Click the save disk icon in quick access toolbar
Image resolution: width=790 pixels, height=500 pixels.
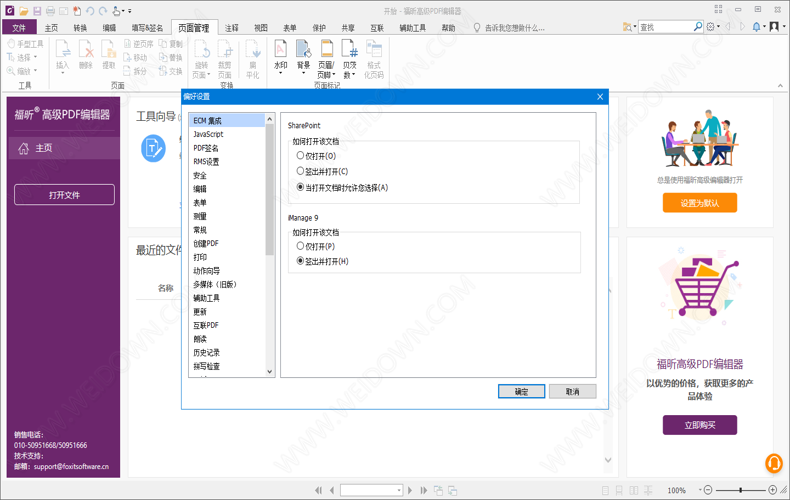(37, 11)
